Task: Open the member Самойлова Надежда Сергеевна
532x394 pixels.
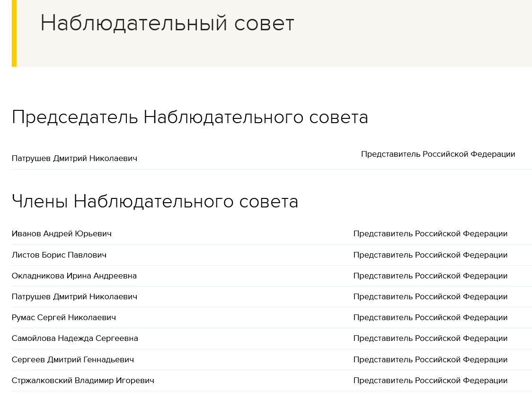Action: (75, 338)
